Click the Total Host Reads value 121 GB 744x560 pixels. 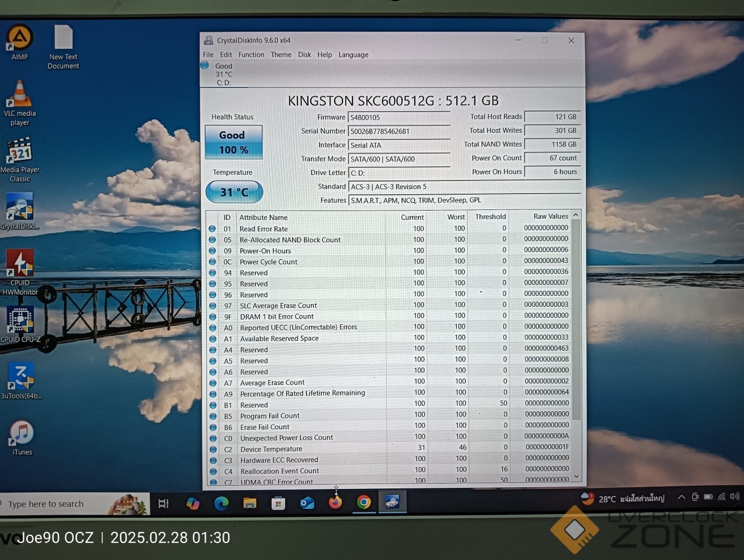click(x=552, y=117)
